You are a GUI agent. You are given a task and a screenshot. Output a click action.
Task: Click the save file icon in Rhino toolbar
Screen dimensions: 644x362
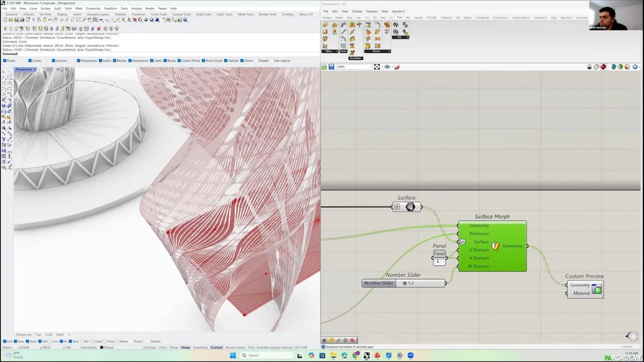(x=17, y=20)
